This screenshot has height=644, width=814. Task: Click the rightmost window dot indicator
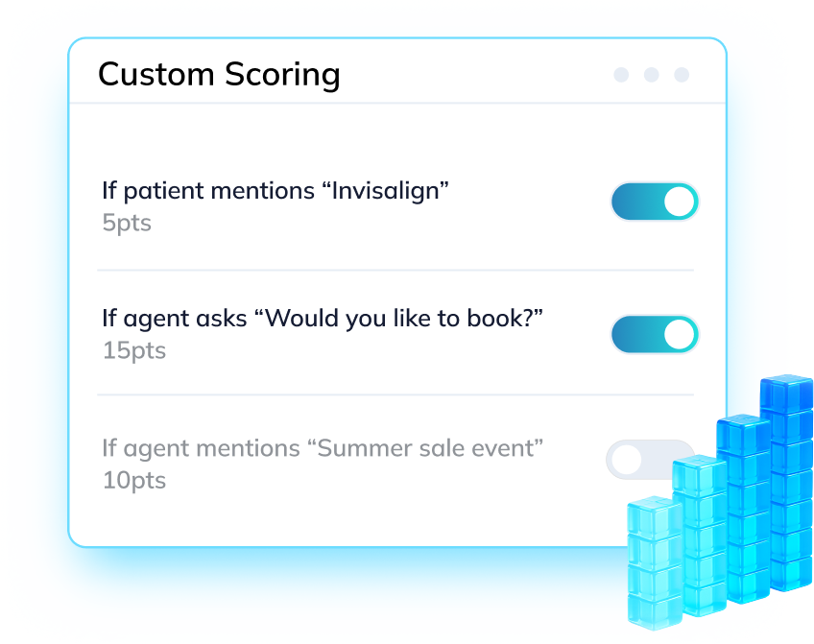pyautogui.click(x=682, y=74)
